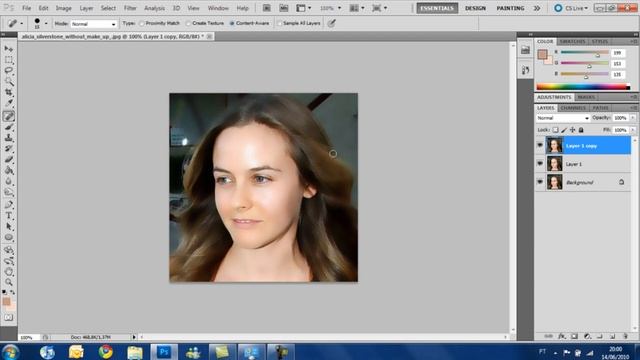Open the Analysis menu
Screen dimensions: 640x360
point(154,8)
